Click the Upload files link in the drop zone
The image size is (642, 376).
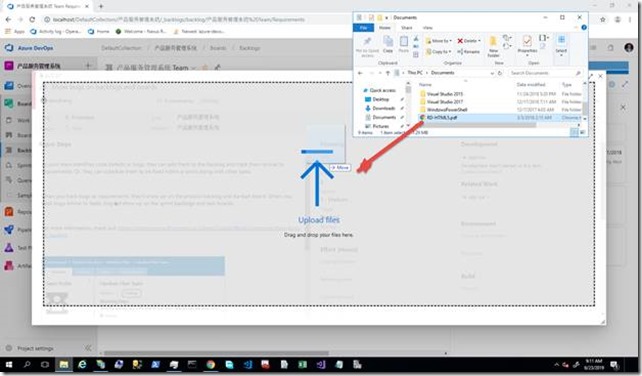[x=319, y=220]
